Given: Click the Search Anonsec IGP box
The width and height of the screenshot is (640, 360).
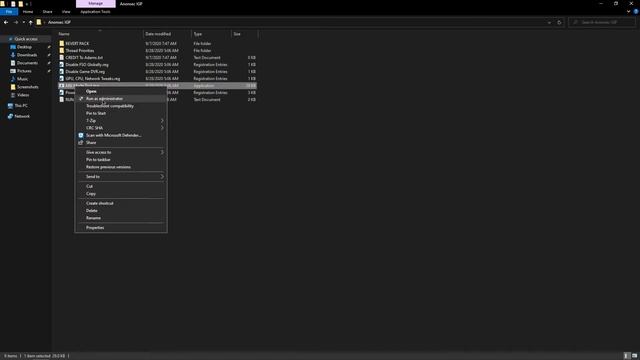Looking at the screenshot, I should pos(602,22).
